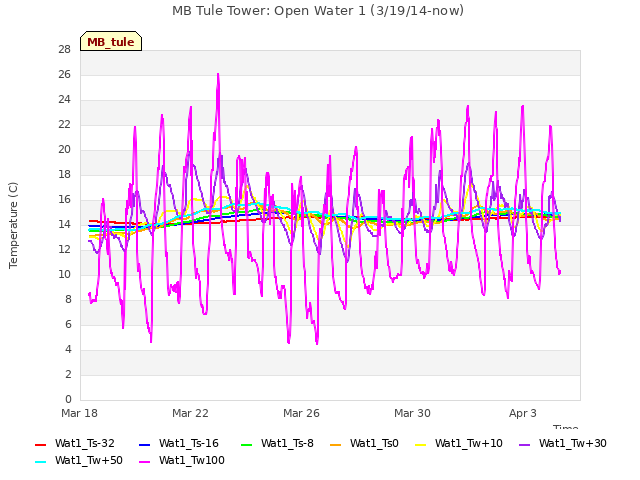Click the yellow Wat1_Tw+10 legend swatch
Screen dimensions: 640x480
[x=420, y=444]
